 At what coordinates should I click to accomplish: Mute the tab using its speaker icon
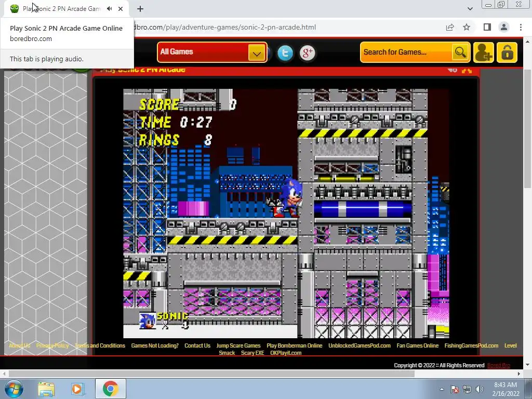(x=109, y=9)
